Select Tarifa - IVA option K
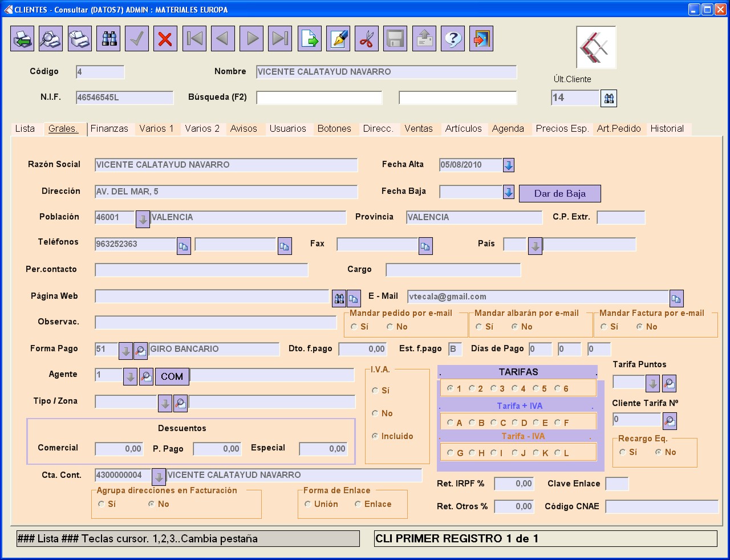This screenshot has width=730, height=560. pyautogui.click(x=536, y=453)
